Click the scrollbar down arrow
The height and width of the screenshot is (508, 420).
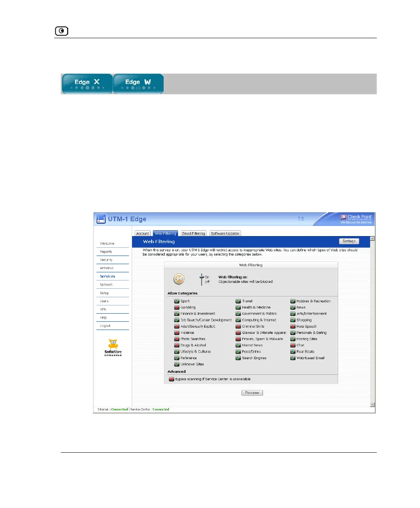372,405
